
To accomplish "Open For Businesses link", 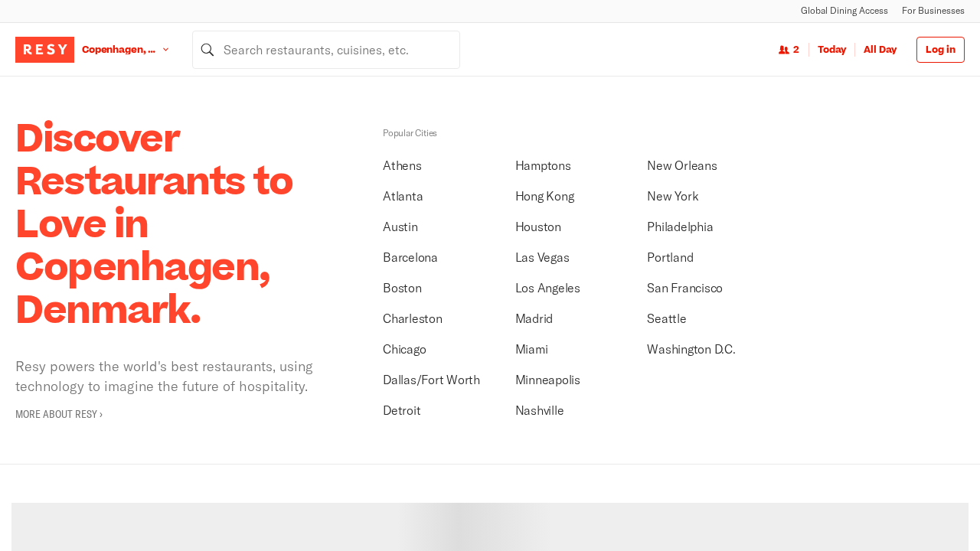I will [933, 11].
